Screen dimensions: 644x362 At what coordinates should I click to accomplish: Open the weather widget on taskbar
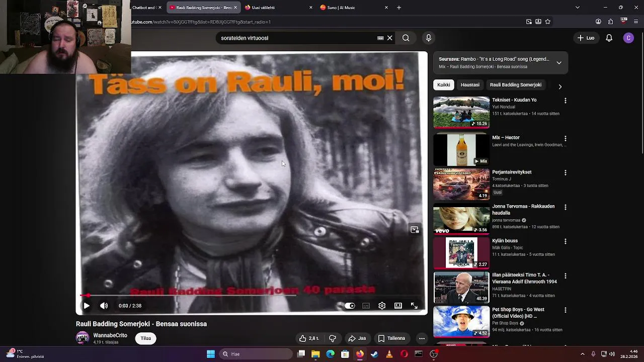(x=24, y=354)
